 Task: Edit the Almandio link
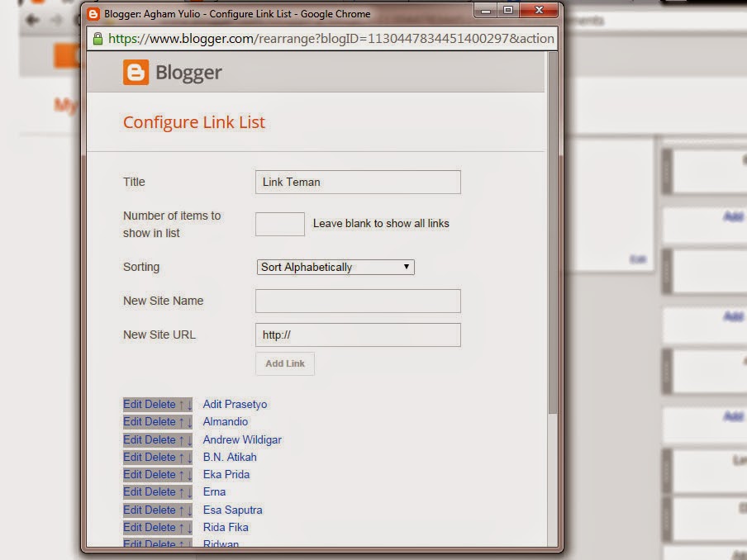pyautogui.click(x=132, y=422)
